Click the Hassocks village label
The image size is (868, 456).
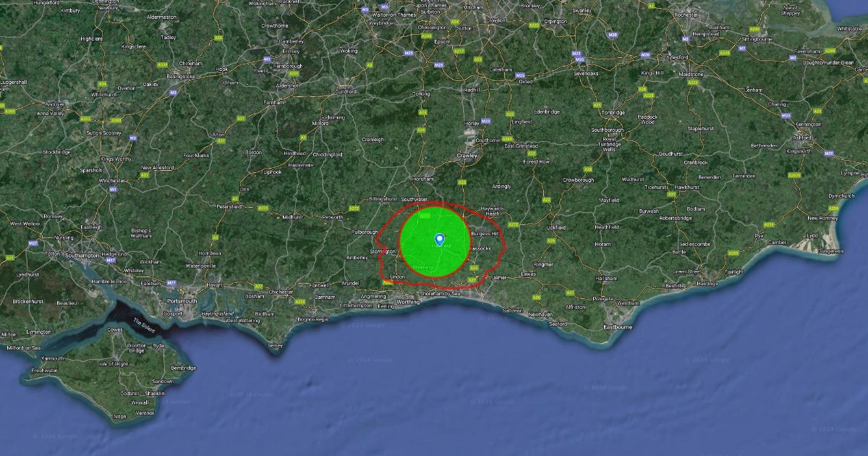tap(480, 248)
